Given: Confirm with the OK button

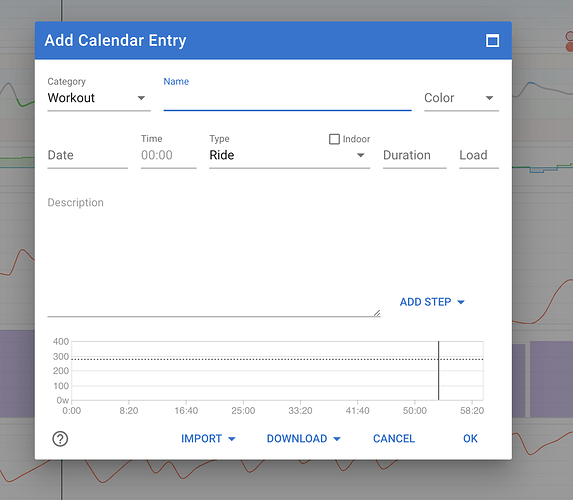Looking at the screenshot, I should click(470, 439).
